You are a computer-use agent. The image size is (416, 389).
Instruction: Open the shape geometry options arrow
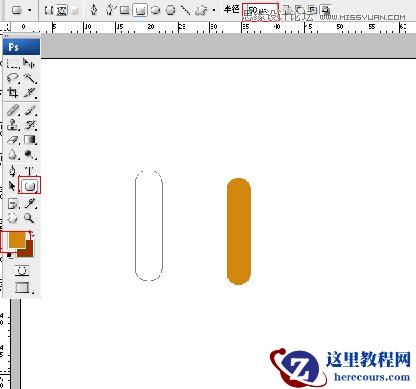[214, 10]
